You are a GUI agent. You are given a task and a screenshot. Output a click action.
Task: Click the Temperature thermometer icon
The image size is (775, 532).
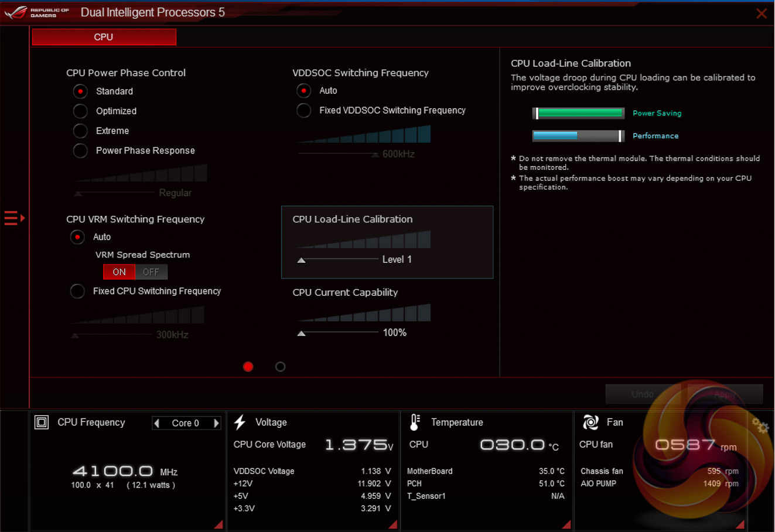click(x=415, y=422)
